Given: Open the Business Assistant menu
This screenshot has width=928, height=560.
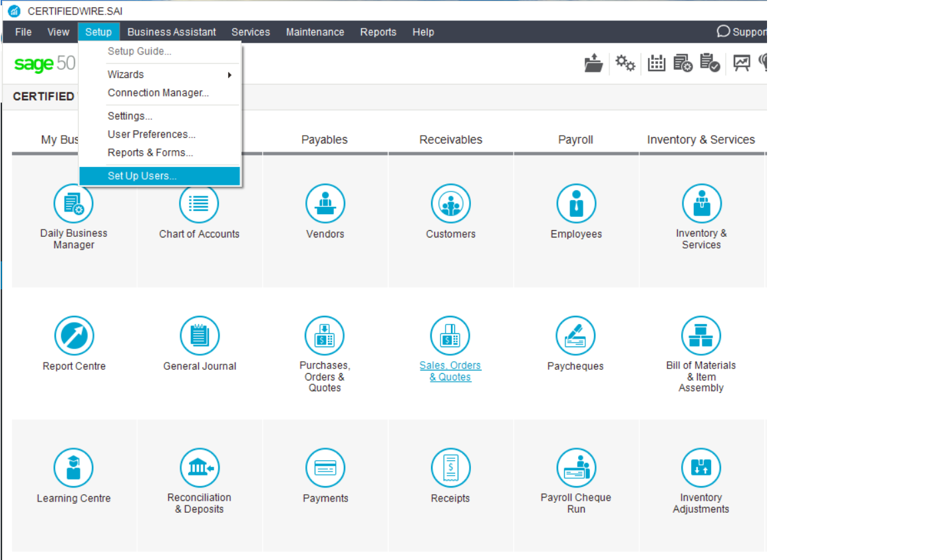Looking at the screenshot, I should tap(172, 32).
